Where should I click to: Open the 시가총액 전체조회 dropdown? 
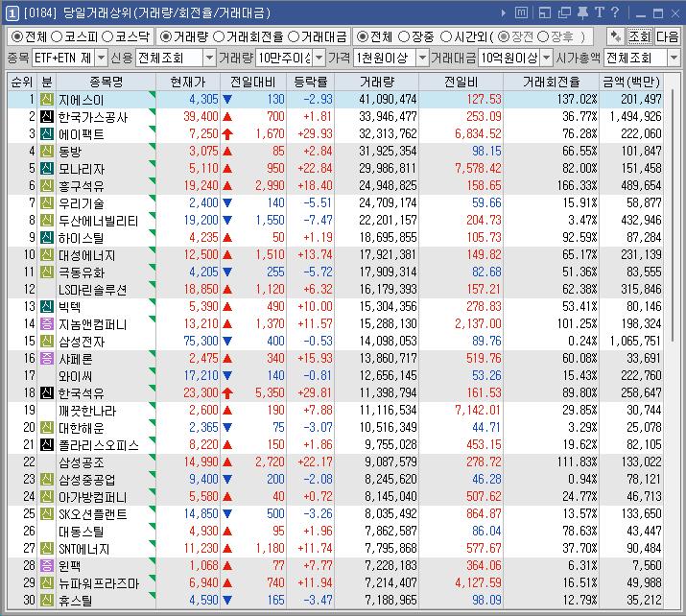[x=674, y=58]
